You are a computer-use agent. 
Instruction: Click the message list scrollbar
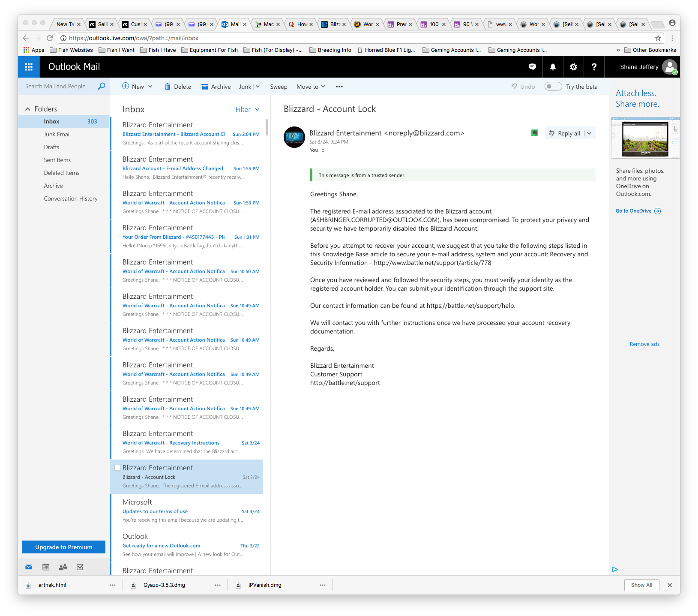[x=267, y=127]
